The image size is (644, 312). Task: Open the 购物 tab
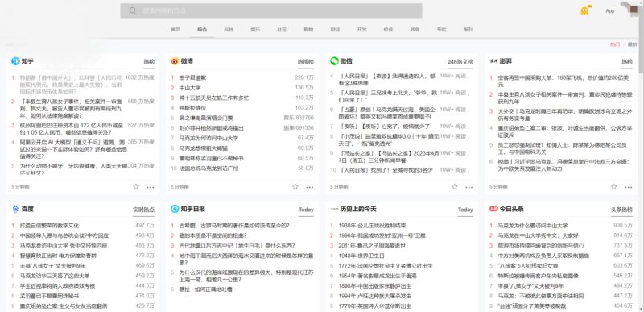tap(308, 30)
